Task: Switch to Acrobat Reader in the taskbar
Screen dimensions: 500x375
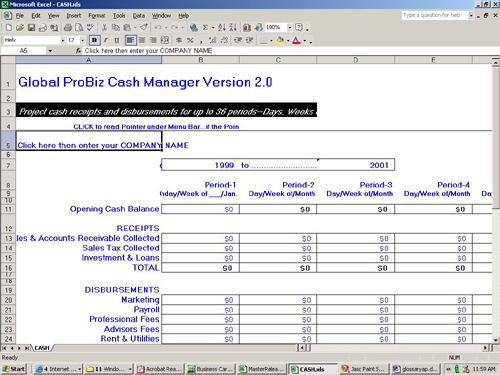Action: [x=160, y=369]
